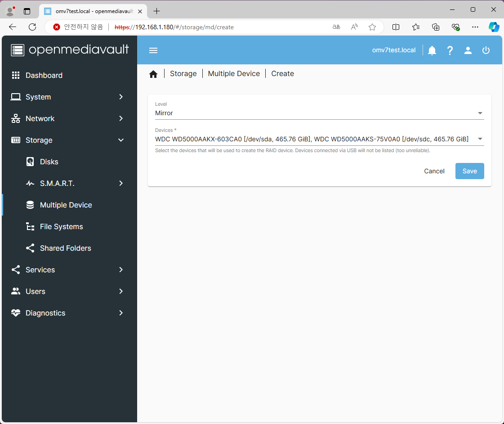Open browser profile avatar

coord(10,11)
